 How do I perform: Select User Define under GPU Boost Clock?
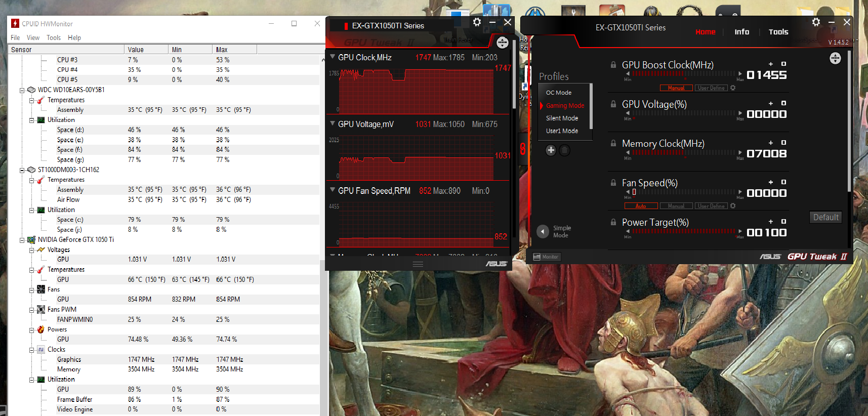pos(711,88)
